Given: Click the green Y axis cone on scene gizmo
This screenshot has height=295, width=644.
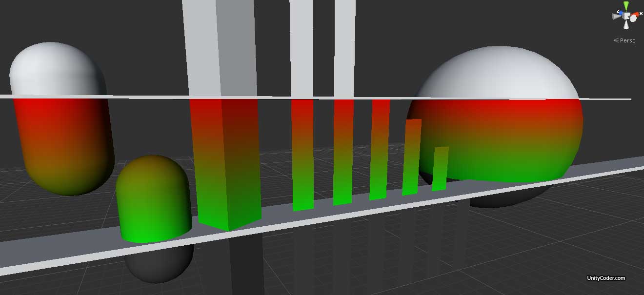Looking at the screenshot, I should (627, 4).
